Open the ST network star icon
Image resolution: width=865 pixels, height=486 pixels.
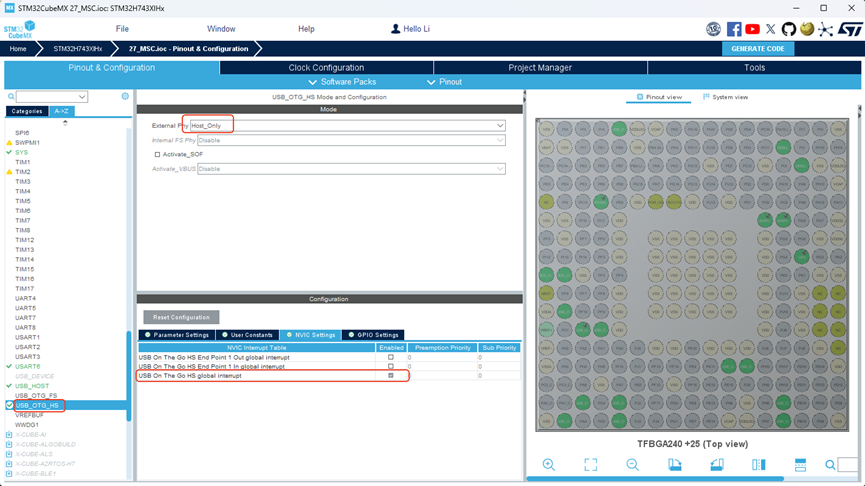[x=825, y=29]
